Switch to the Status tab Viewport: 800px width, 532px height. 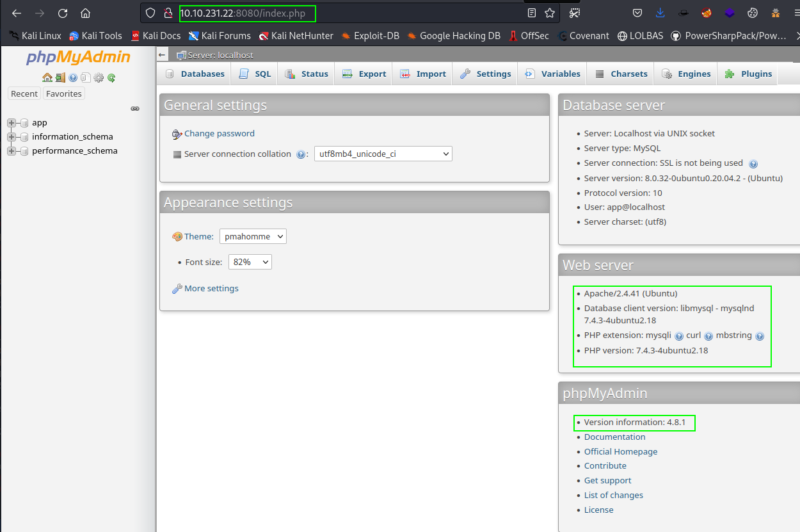[307, 74]
